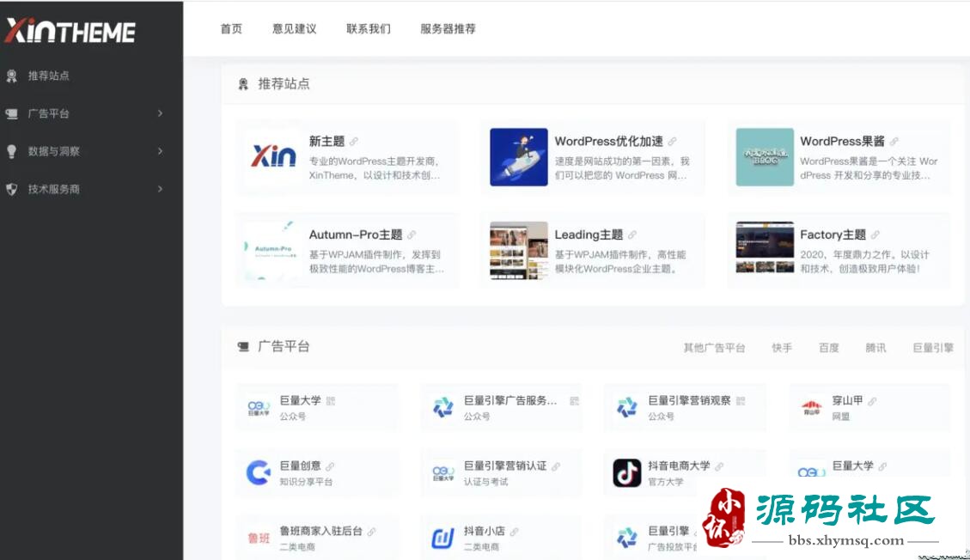Click the medal icon beside sidebar 推荐站点
Viewport: 970px width, 560px height.
coord(11,76)
